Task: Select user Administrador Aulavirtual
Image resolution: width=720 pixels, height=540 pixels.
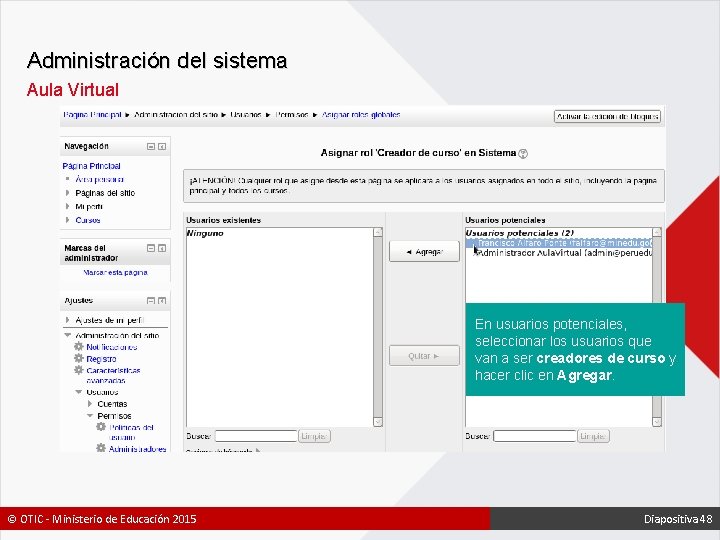Action: 560,253
